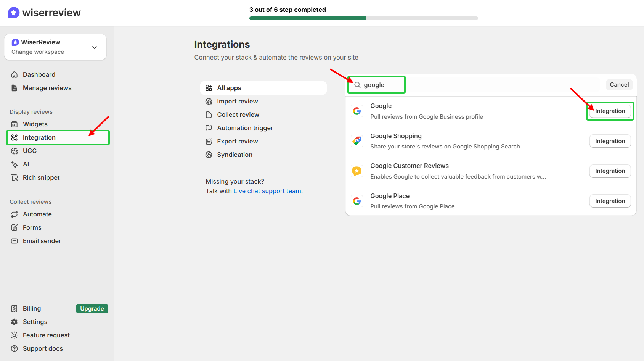This screenshot has height=361, width=644.
Task: Click the Cancel button near the search
Action: pos(619,84)
